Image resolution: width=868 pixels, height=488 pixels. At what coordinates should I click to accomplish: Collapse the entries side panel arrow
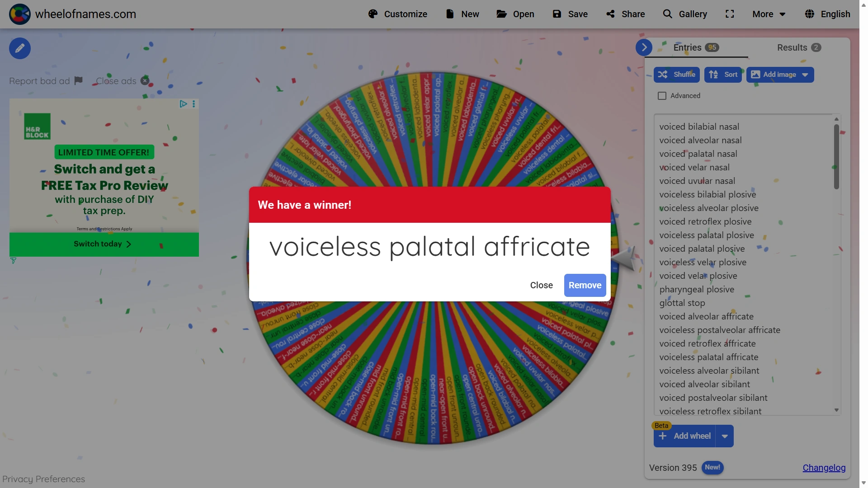point(644,47)
